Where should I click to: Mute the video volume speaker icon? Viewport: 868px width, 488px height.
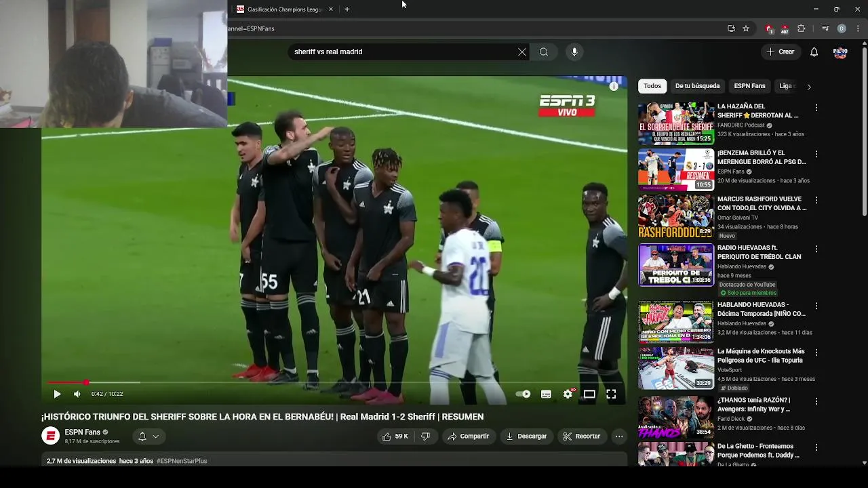coord(77,394)
